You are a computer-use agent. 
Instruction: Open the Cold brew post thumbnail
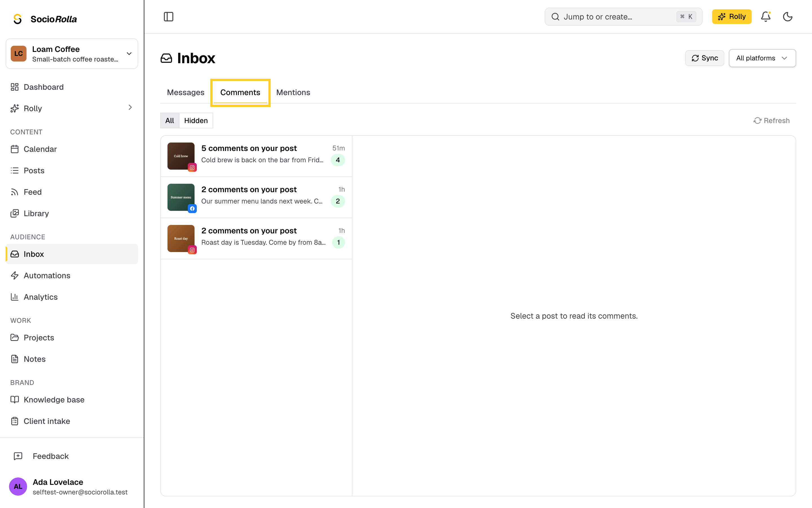[181, 156]
